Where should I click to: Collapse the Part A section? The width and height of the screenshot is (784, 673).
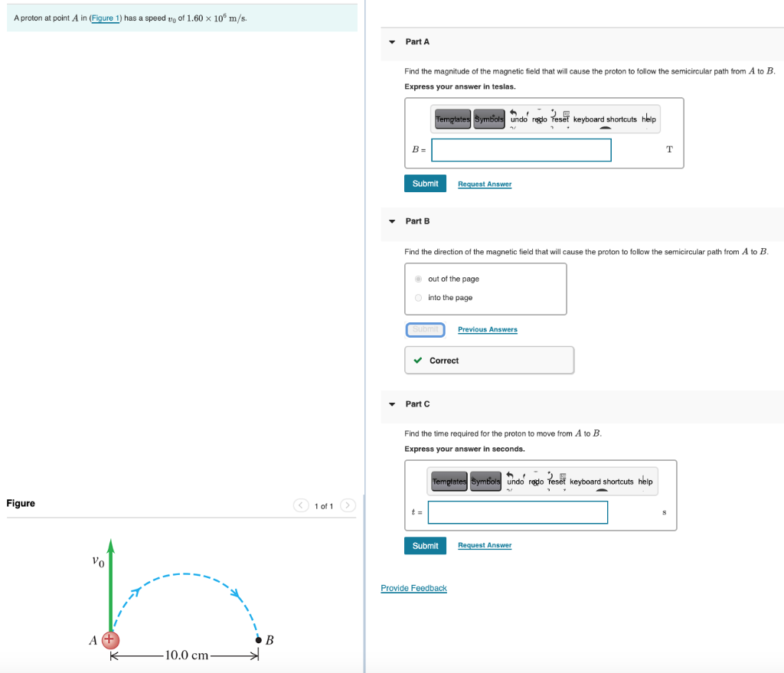[391, 41]
